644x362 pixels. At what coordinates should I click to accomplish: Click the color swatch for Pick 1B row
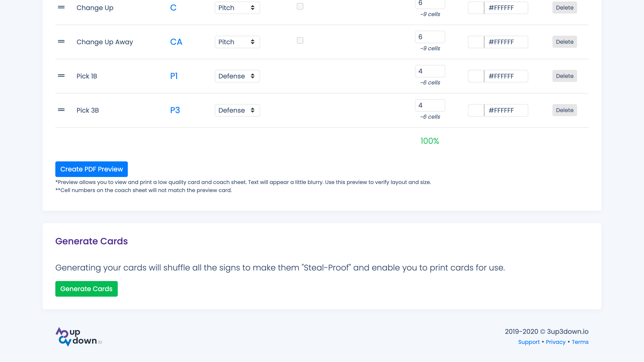pos(476,76)
